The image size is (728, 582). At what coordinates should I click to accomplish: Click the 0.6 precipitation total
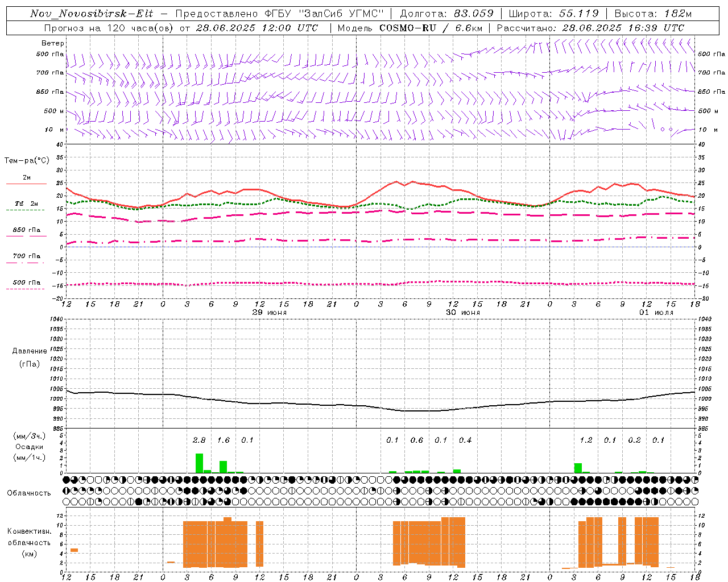pyautogui.click(x=417, y=440)
